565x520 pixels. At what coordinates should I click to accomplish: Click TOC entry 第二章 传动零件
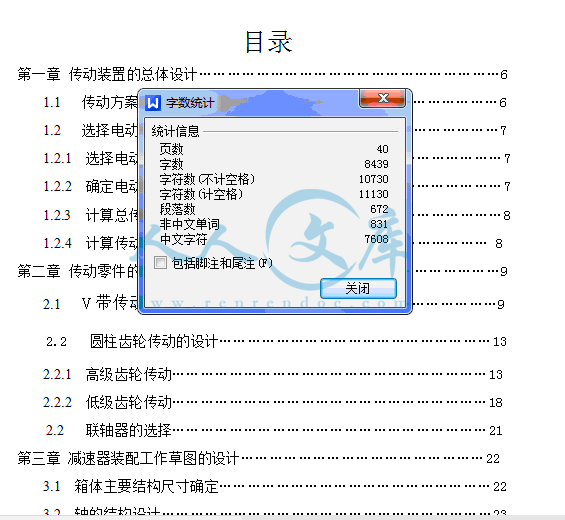click(77, 271)
